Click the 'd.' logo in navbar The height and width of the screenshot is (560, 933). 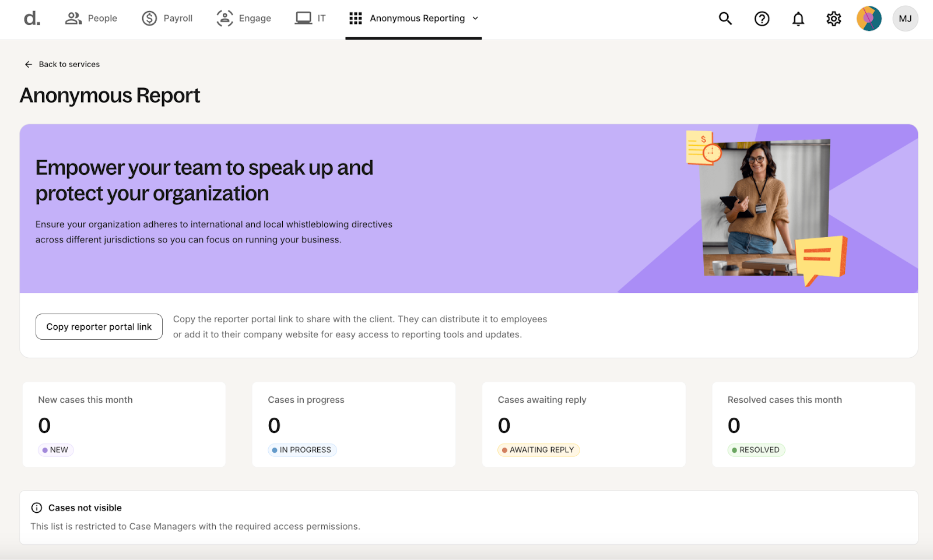pyautogui.click(x=32, y=19)
